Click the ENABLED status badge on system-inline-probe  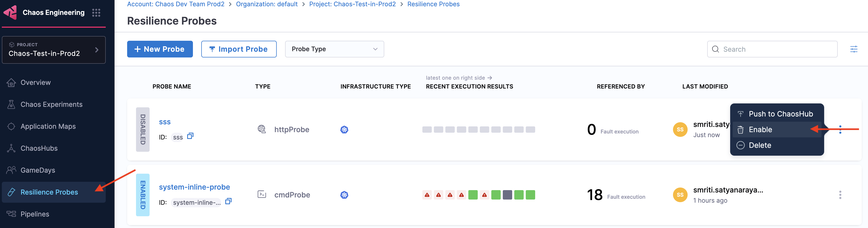(143, 195)
